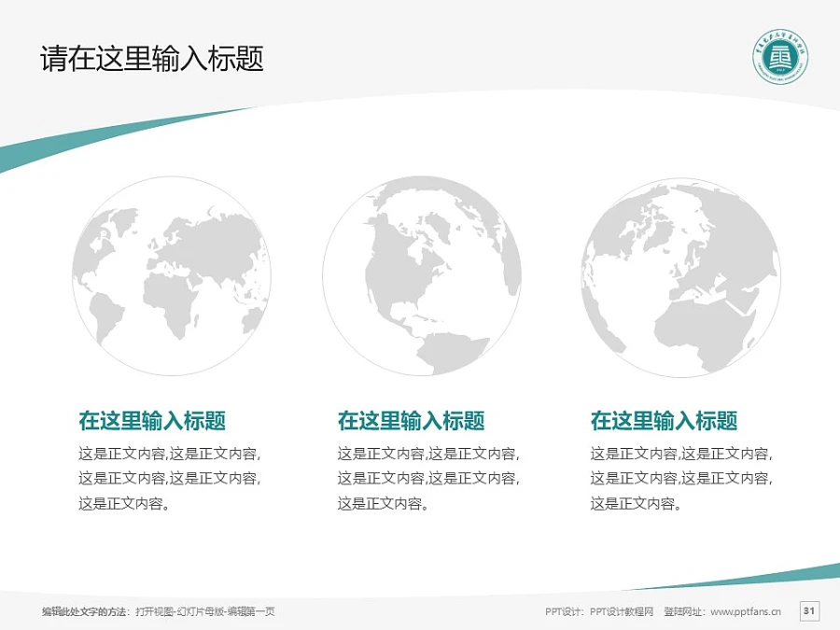The height and width of the screenshot is (630, 840).
Task: Click first body text line under middle globe
Action: pyautogui.click(x=427, y=455)
